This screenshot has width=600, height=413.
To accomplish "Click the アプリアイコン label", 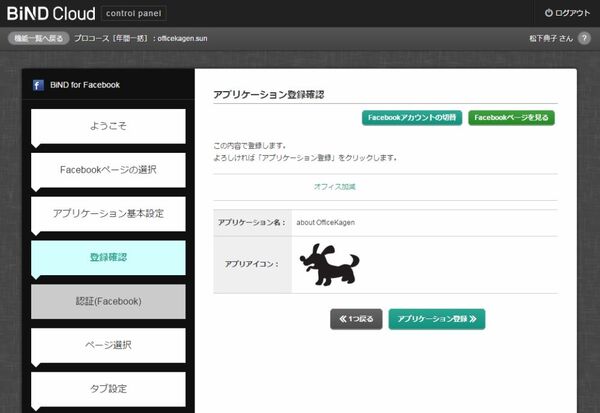I will click(252, 264).
